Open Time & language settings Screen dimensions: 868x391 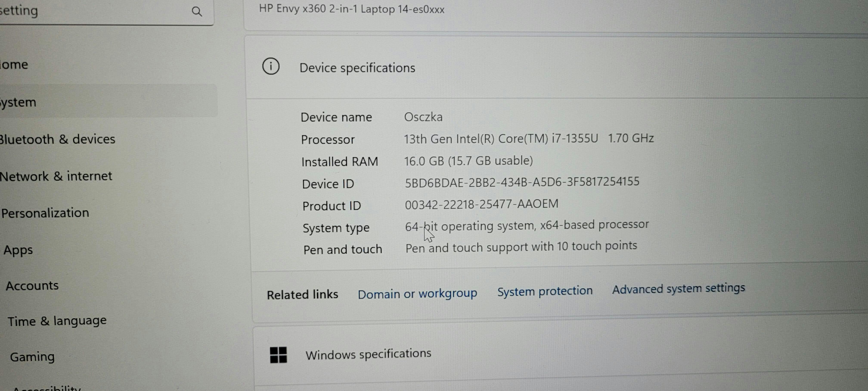57,321
